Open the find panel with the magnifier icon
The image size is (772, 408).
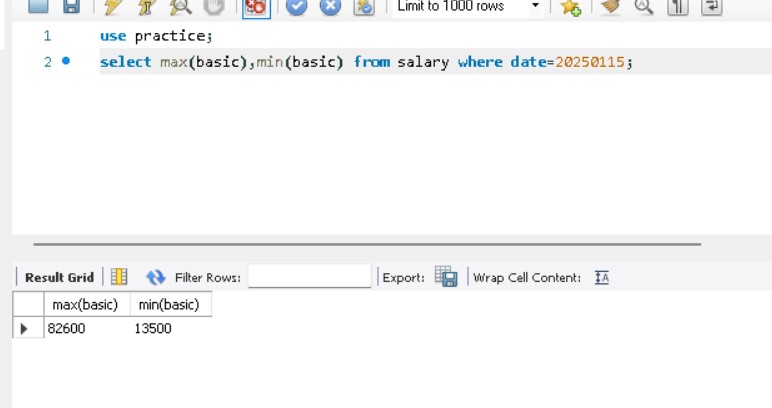coord(644,6)
